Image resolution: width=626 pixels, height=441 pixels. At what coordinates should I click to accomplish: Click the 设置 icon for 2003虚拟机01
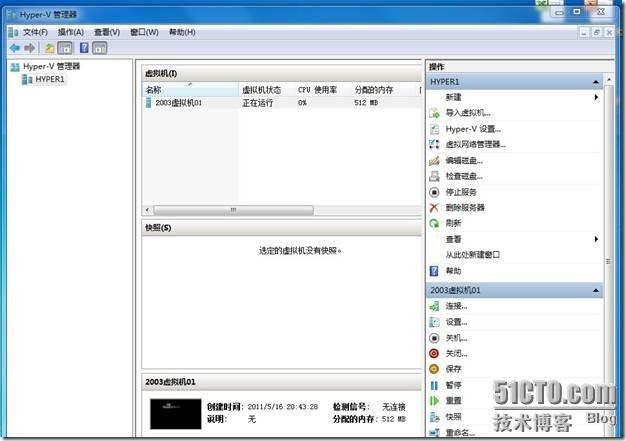434,322
